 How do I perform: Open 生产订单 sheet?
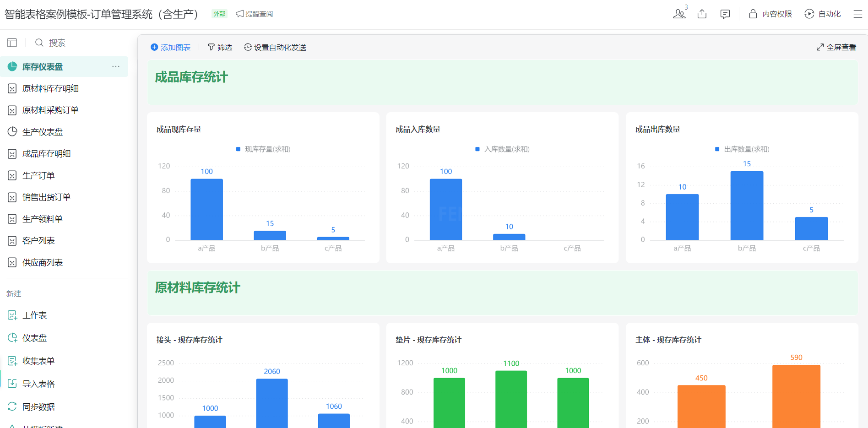click(x=64, y=175)
